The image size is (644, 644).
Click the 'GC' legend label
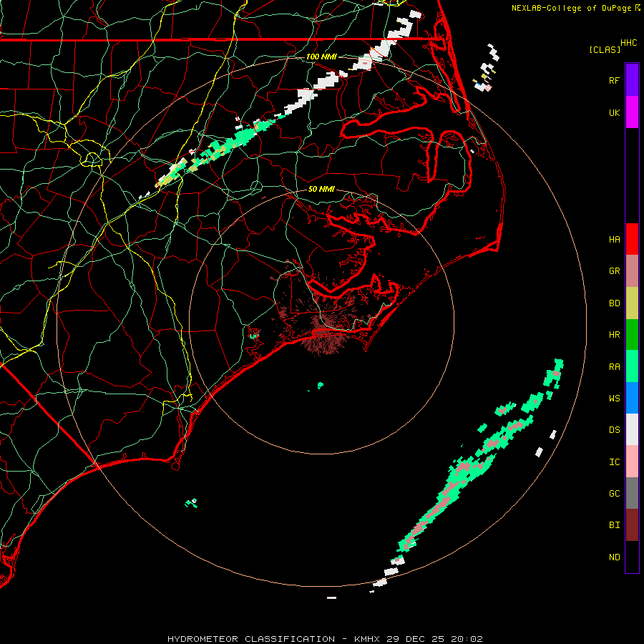pos(614,494)
